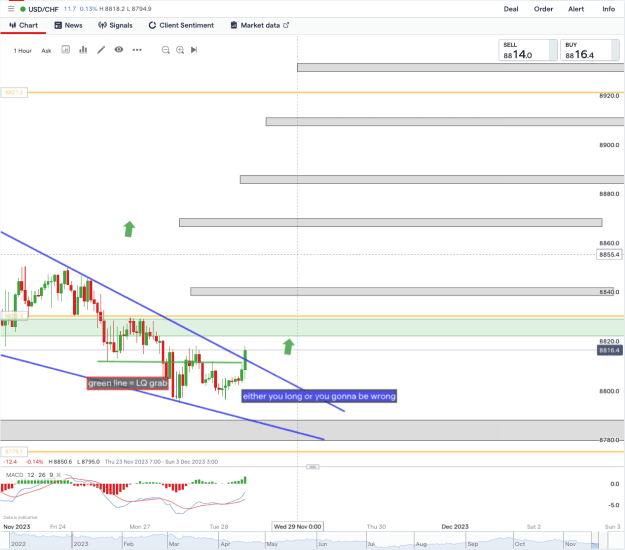625x550 pixels.
Task: Click the 2022 marker in the navigator
Action: [x=18, y=544]
